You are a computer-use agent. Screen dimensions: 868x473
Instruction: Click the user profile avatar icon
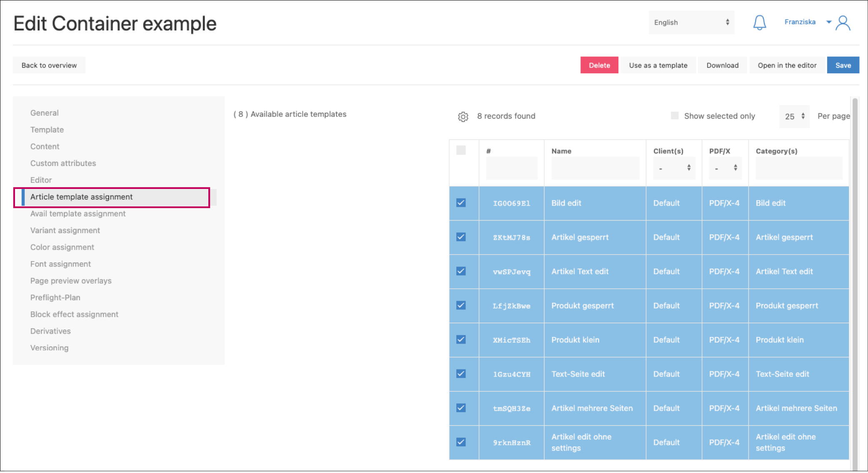(843, 23)
